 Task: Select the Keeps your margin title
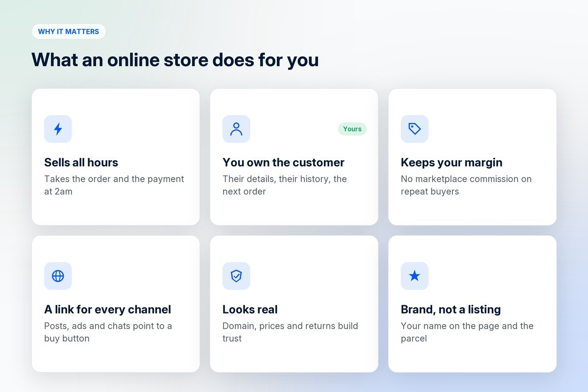pyautogui.click(x=452, y=162)
